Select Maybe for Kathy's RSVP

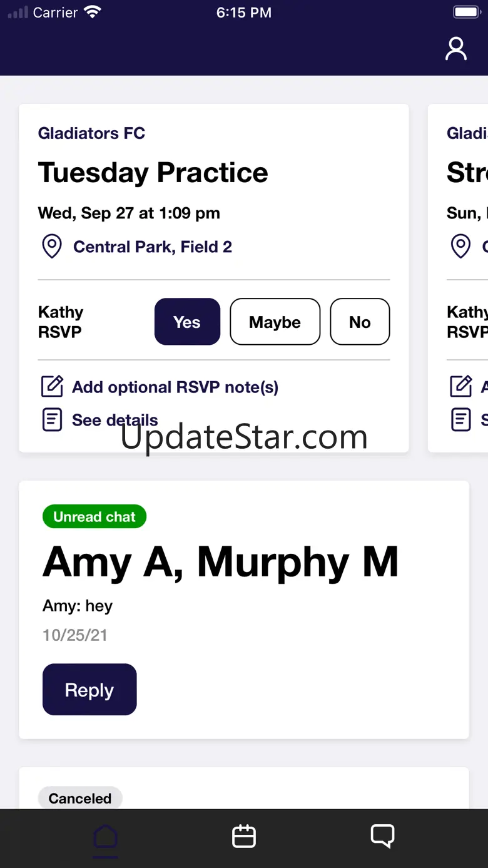(x=275, y=322)
